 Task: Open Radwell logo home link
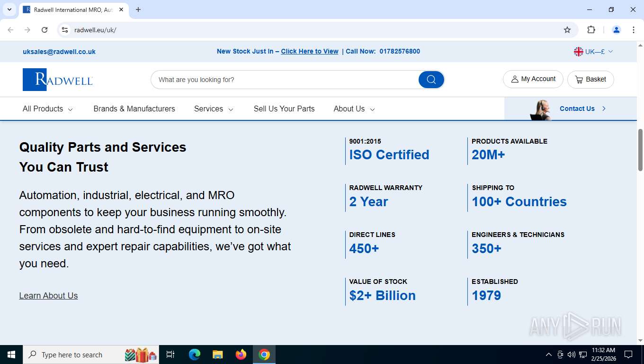pyautogui.click(x=58, y=80)
